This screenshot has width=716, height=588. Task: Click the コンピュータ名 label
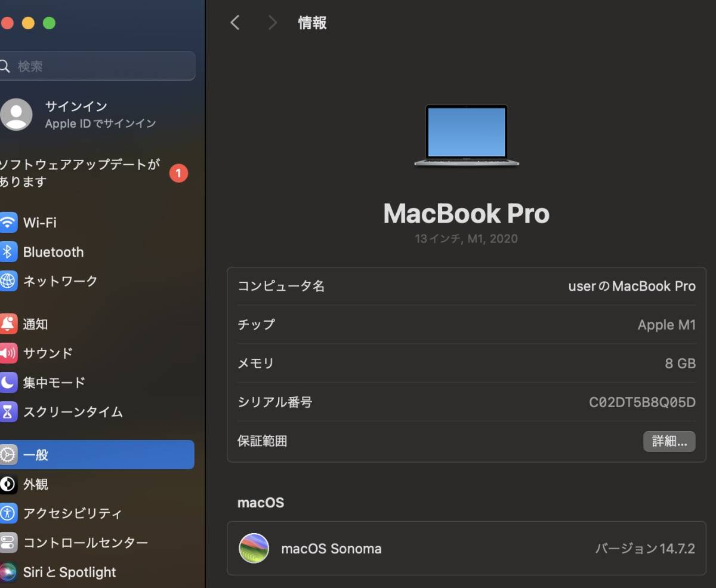coord(281,286)
